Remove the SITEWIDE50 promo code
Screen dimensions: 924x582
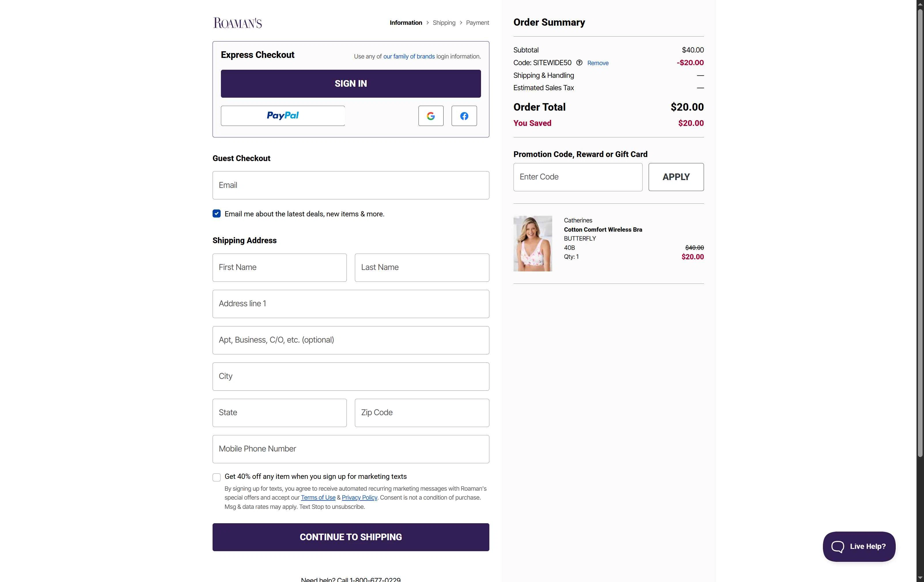597,63
